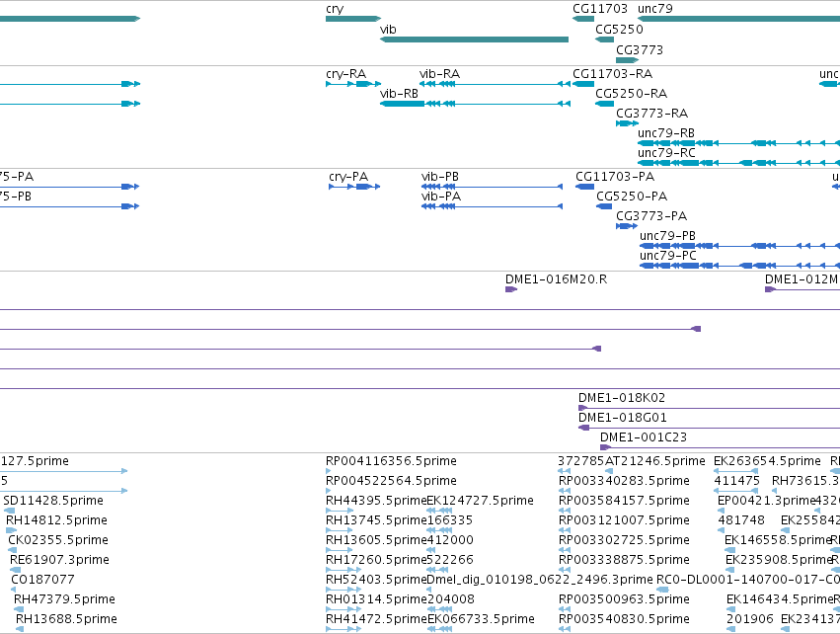Select the cry-PA protein label
The height and width of the screenshot is (634, 840).
[x=348, y=177]
